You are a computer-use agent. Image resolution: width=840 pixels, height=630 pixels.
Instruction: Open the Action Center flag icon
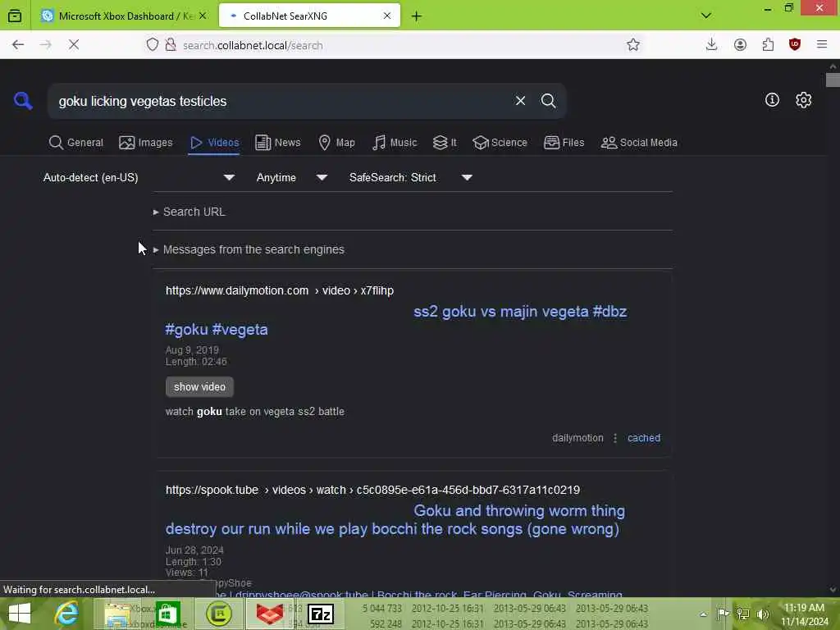coord(723,614)
